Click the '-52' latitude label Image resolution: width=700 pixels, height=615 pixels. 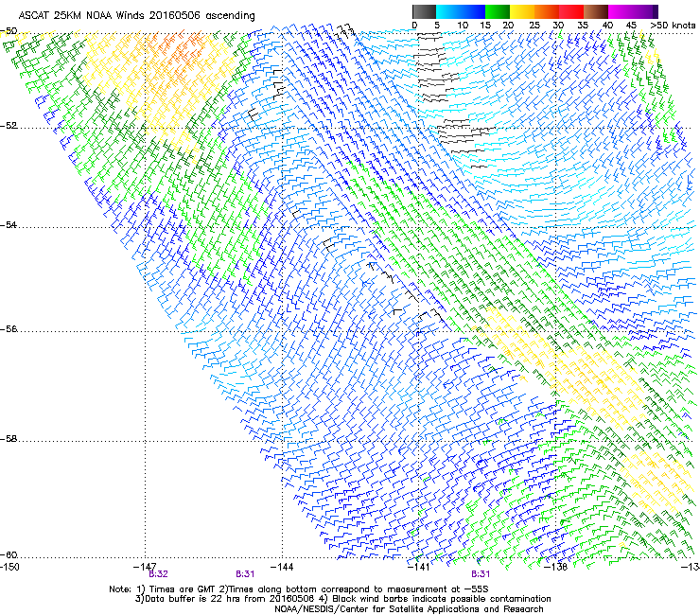(9, 126)
